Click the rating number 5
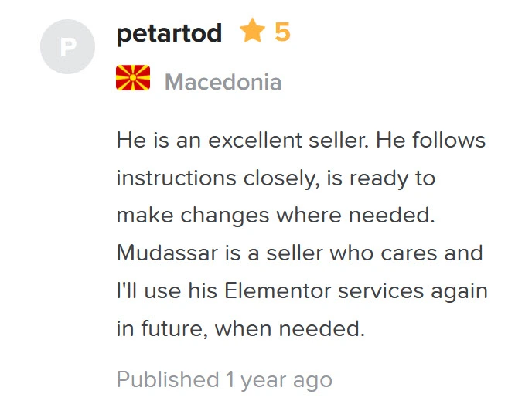 (x=282, y=32)
